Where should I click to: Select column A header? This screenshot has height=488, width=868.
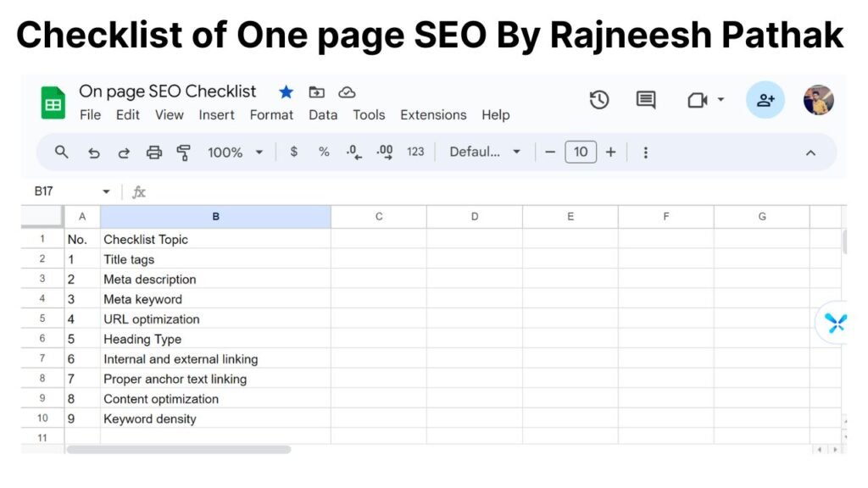(82, 217)
